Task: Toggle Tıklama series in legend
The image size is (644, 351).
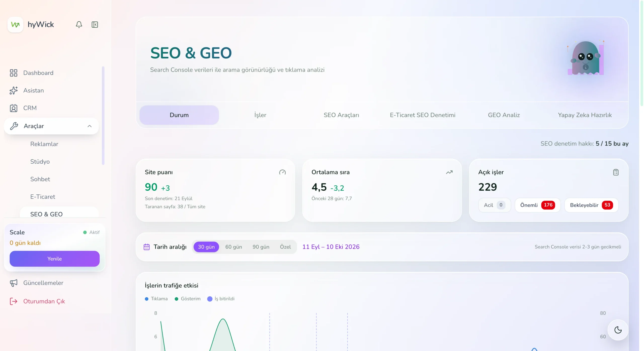Action: point(156,299)
